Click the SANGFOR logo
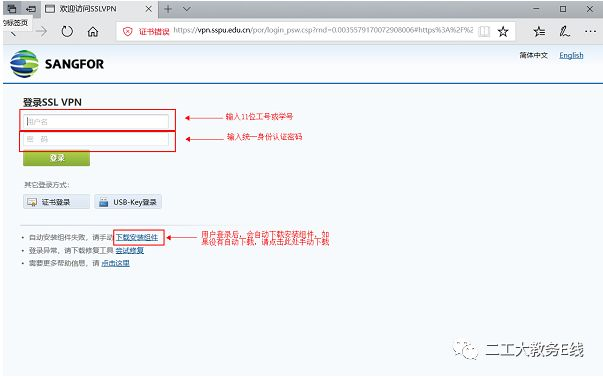 57,64
